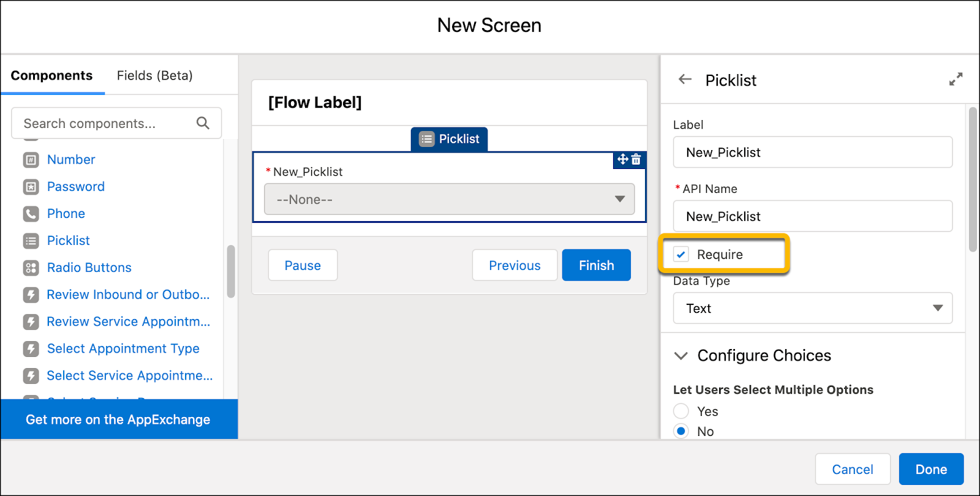Click the Password component link

click(x=76, y=187)
